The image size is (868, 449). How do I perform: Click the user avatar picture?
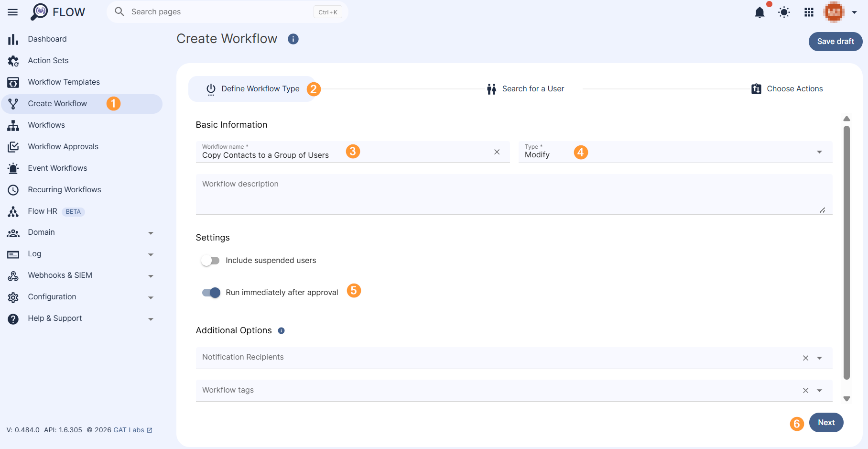[834, 12]
